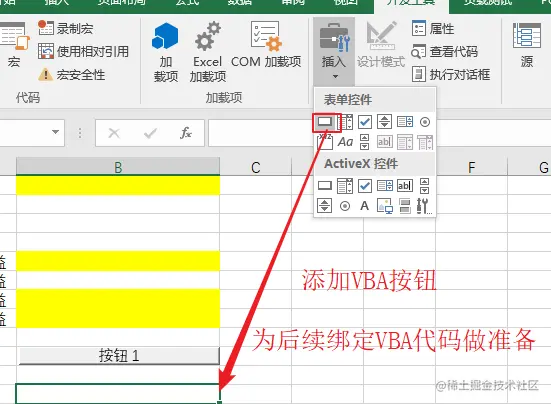Open the Name Box dropdown arrow
This screenshot has width=551, height=404.
coord(55,132)
